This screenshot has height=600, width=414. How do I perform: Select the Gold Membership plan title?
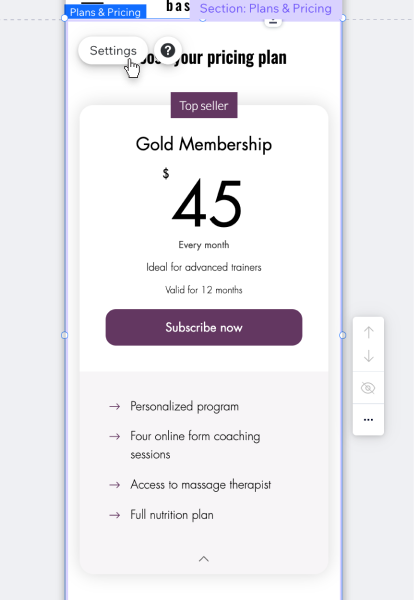pos(204,144)
